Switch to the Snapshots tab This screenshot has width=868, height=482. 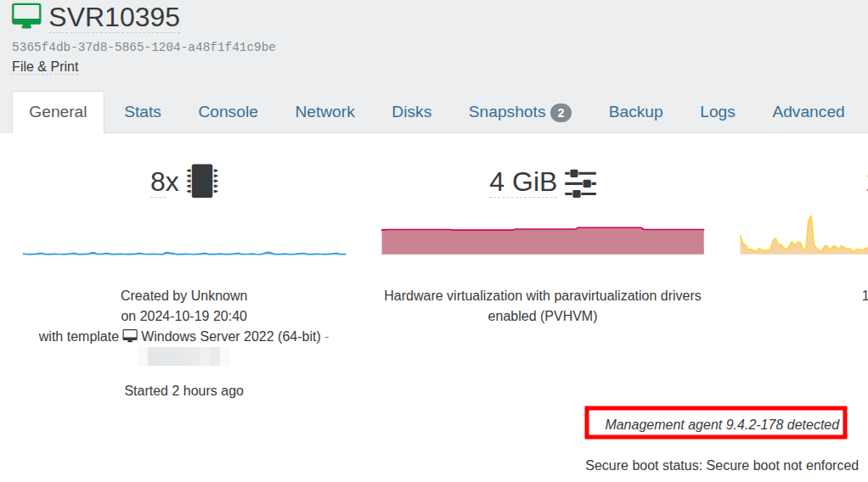coord(507,112)
